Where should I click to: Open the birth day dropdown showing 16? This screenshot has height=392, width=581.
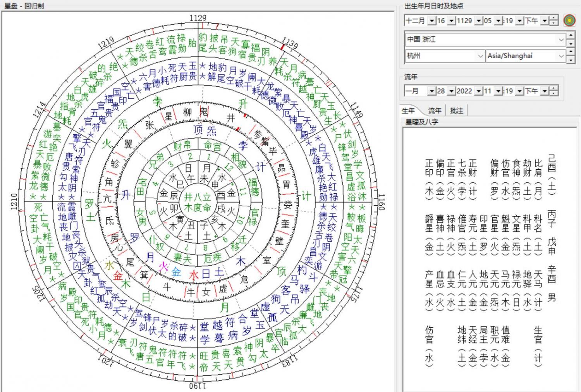coord(451,21)
